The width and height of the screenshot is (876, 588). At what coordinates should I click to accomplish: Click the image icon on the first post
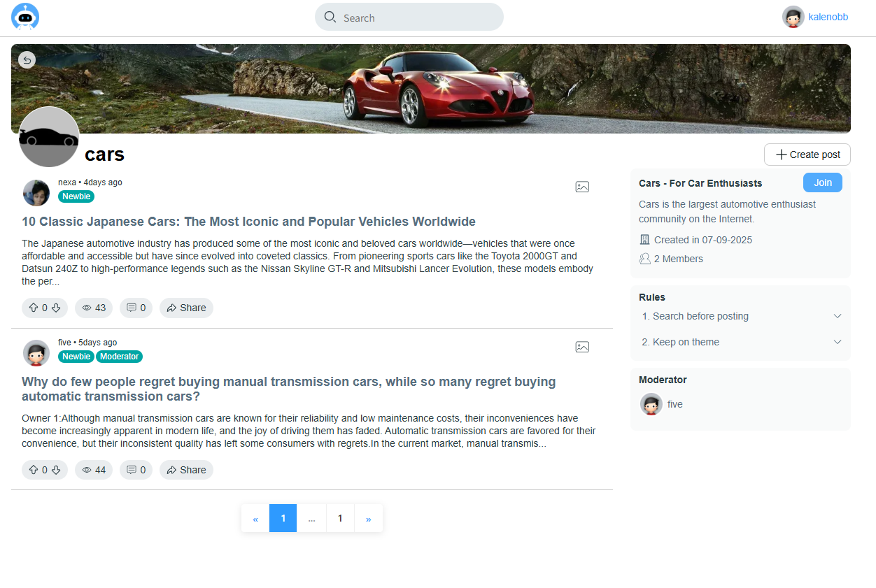click(582, 186)
